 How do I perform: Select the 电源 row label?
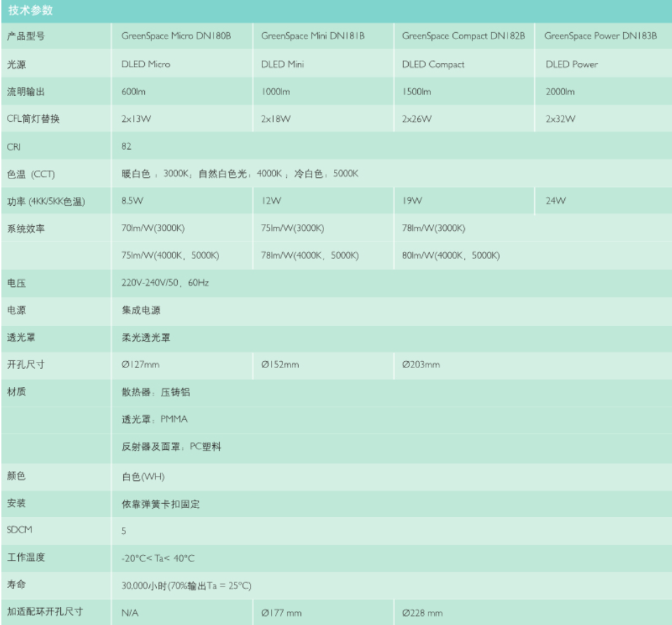pyautogui.click(x=16, y=310)
